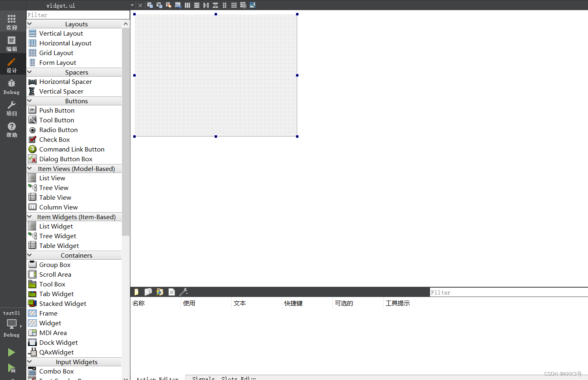
Task: Click Copy action icon in Action Editor
Action: point(148,292)
